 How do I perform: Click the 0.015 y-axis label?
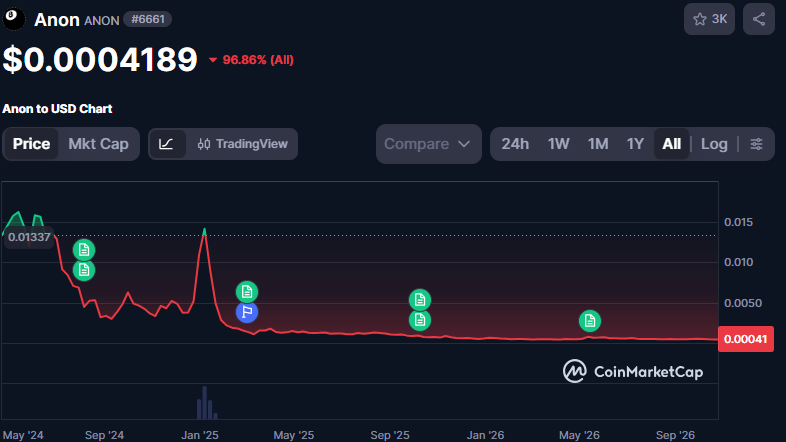pyautogui.click(x=738, y=222)
